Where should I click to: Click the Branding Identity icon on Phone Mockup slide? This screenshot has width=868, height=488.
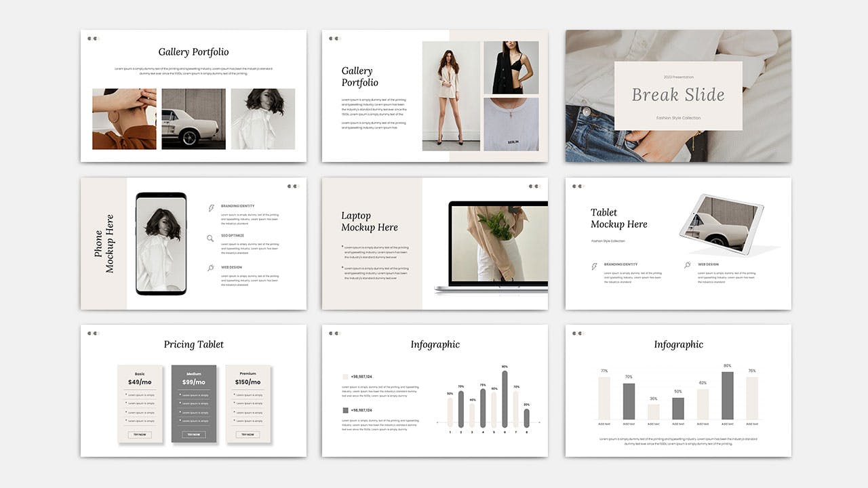(211, 208)
